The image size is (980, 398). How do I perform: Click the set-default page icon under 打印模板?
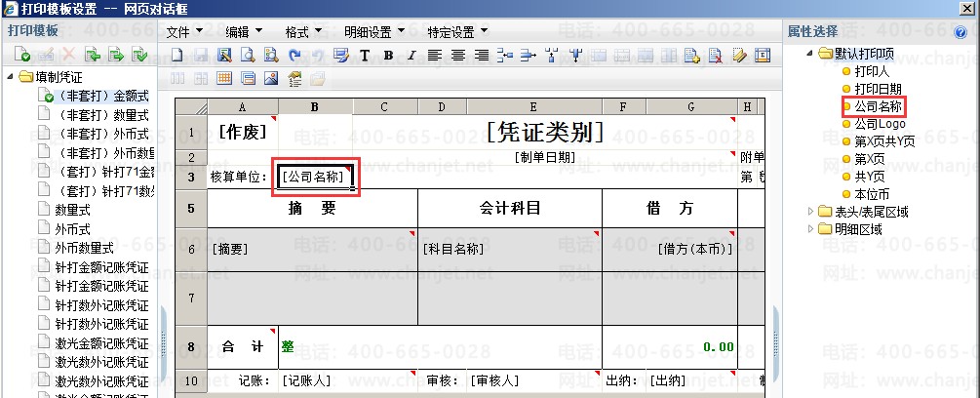point(21,55)
